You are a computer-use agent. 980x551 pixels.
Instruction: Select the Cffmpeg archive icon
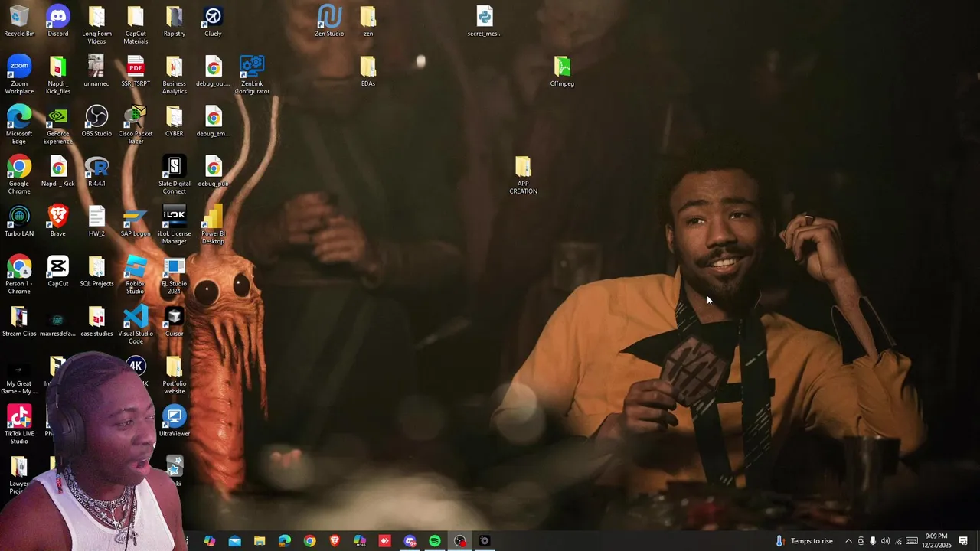coord(562,71)
